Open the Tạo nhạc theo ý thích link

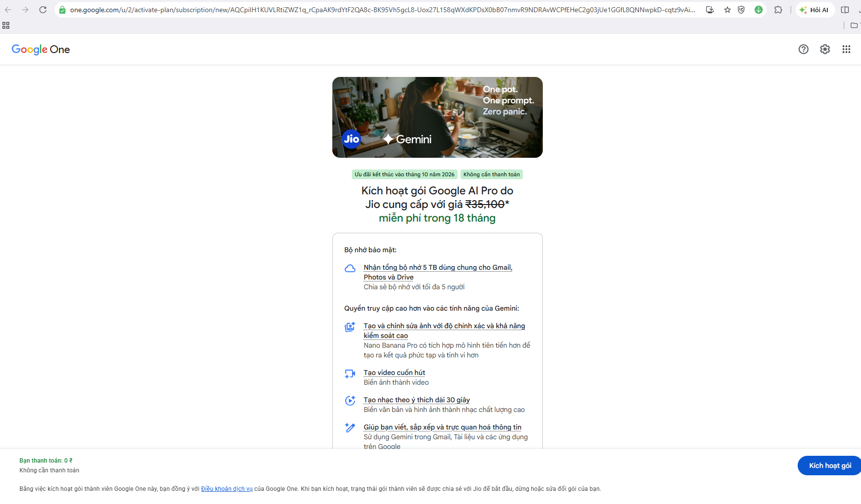(417, 400)
